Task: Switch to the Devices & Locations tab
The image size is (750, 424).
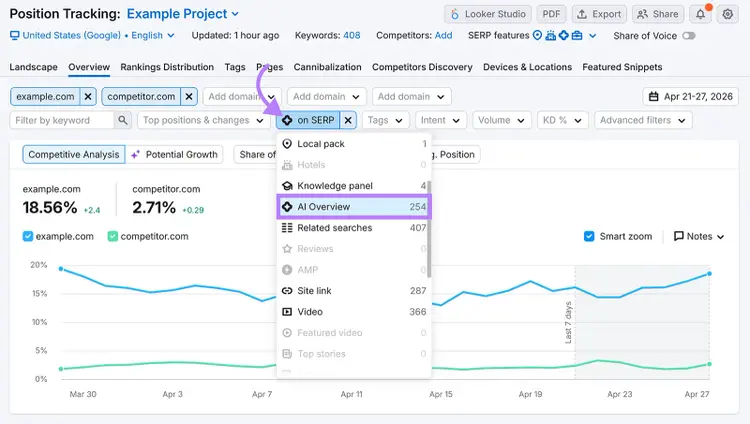Action: pos(527,67)
